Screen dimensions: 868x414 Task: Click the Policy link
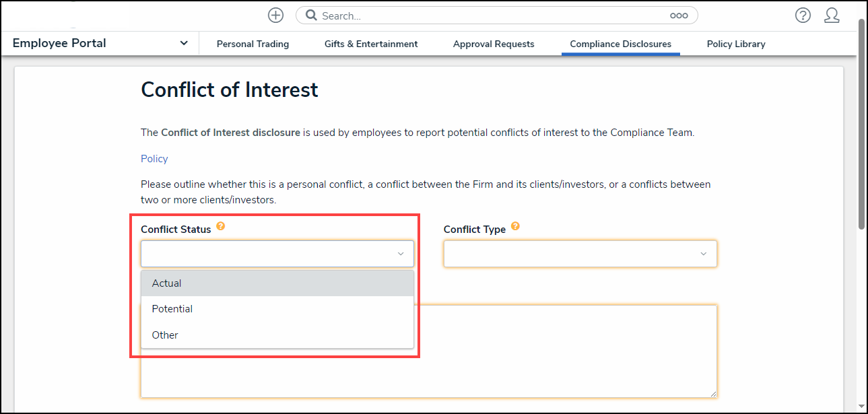coord(154,159)
